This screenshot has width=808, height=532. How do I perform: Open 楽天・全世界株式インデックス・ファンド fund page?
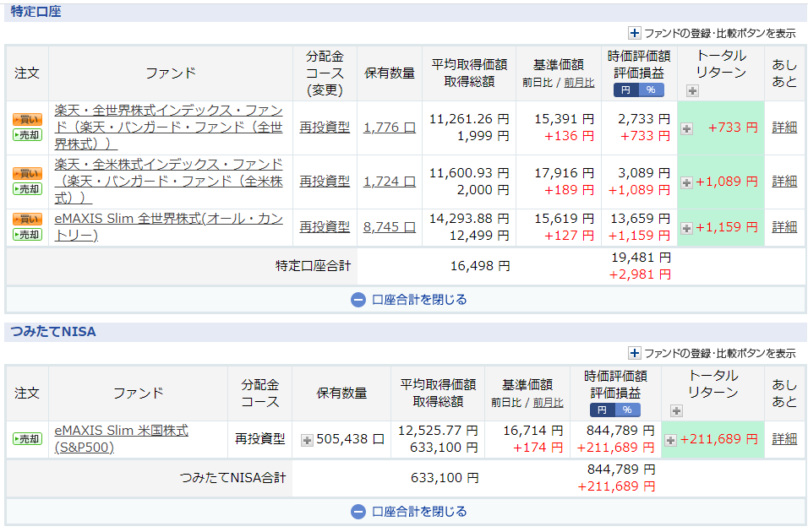[x=168, y=128]
